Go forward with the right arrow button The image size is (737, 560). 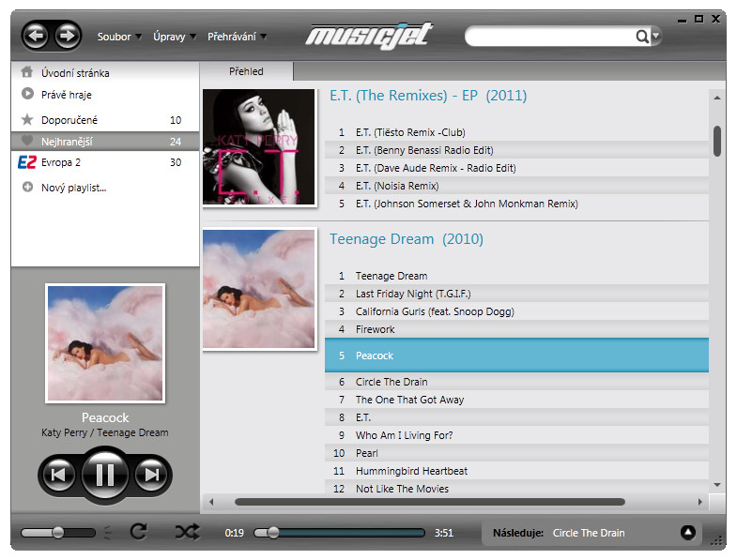[x=68, y=36]
